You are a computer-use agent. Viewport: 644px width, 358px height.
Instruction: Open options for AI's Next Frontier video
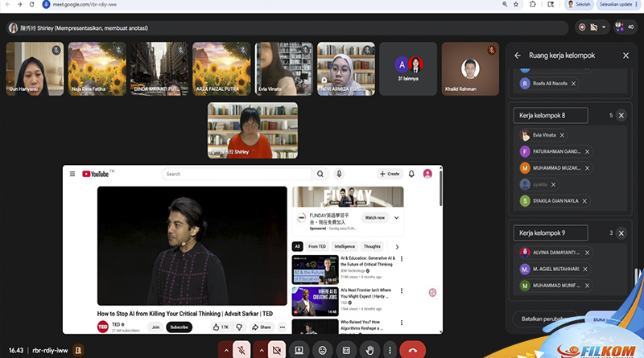(x=401, y=290)
